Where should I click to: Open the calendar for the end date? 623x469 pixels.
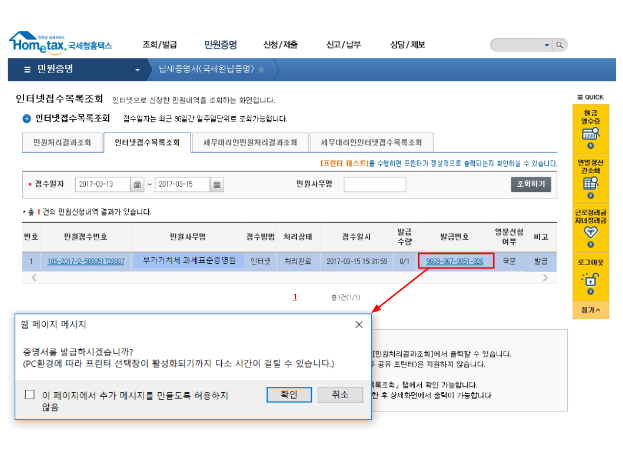(x=217, y=184)
